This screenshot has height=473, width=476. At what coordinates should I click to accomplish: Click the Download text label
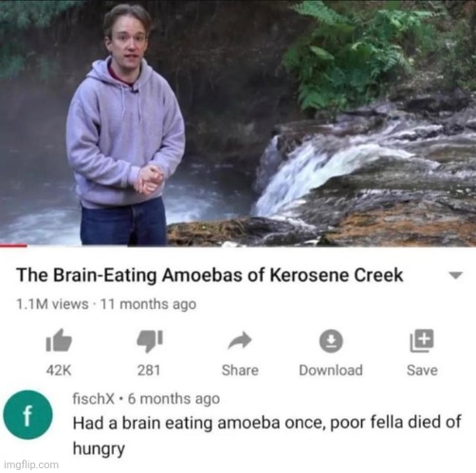click(331, 371)
